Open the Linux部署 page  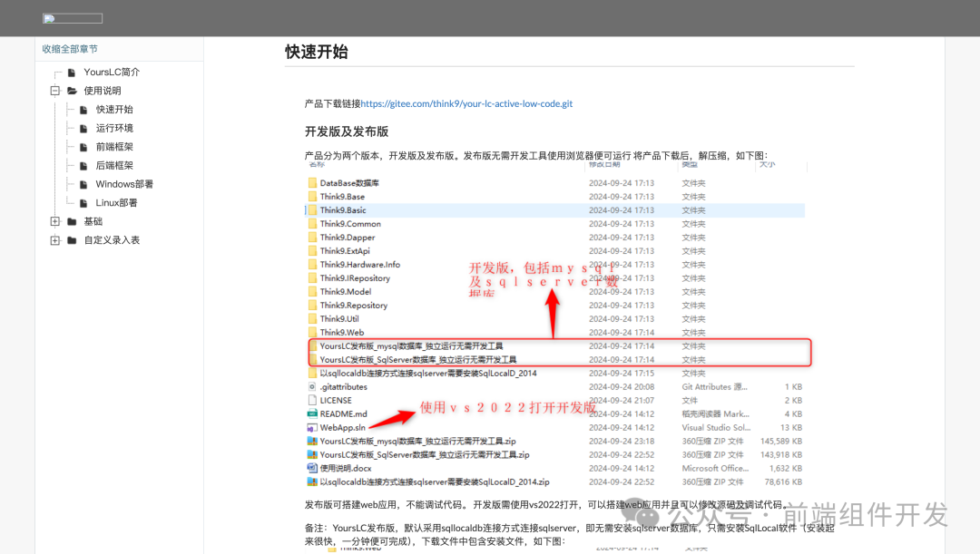[x=116, y=203]
